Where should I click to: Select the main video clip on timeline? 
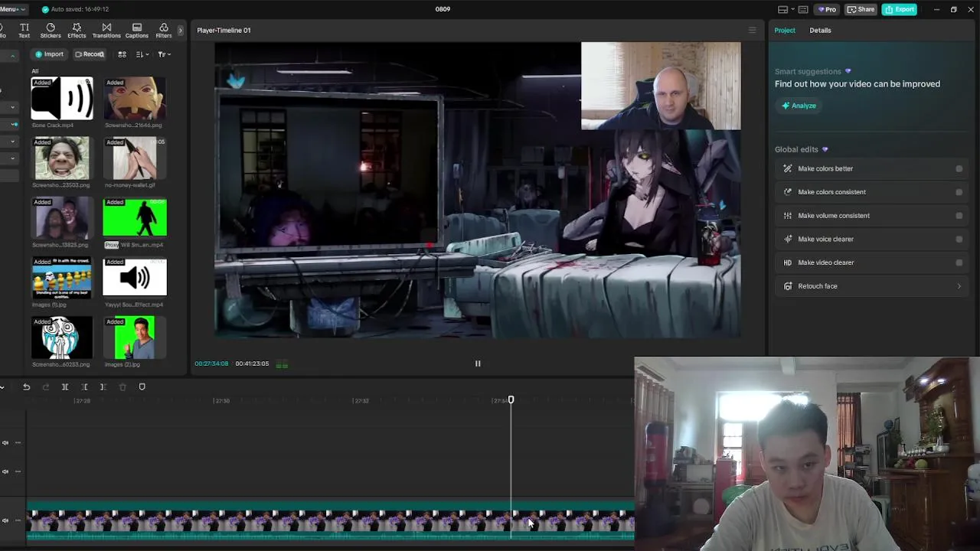click(x=330, y=520)
